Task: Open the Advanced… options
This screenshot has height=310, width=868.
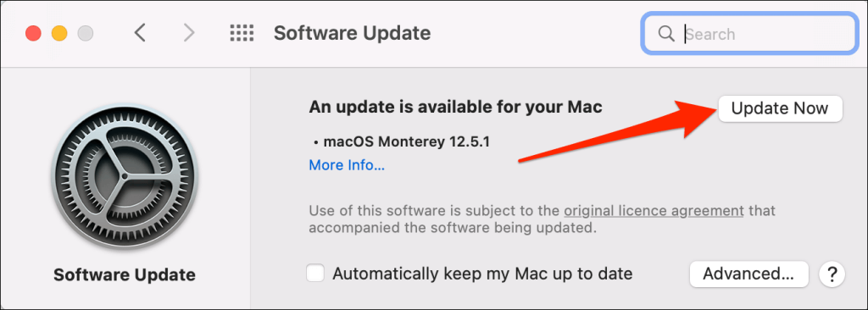Action: coord(749,274)
